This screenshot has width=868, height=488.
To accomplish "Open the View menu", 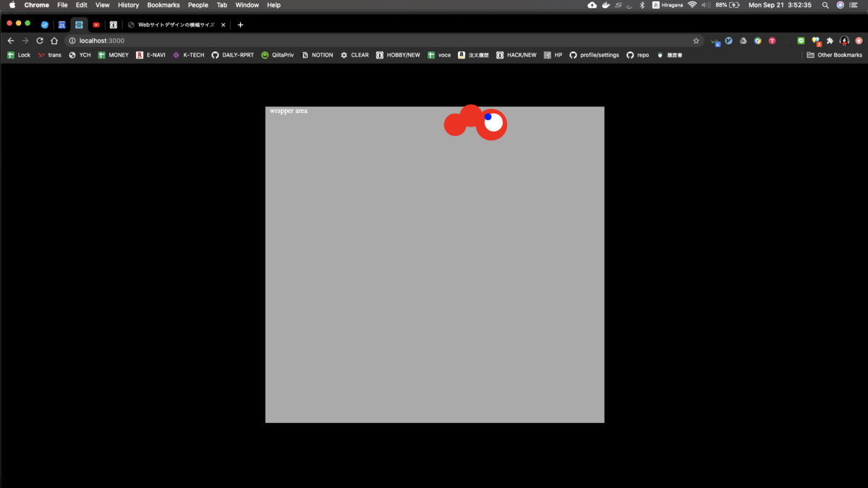I will pos(103,5).
